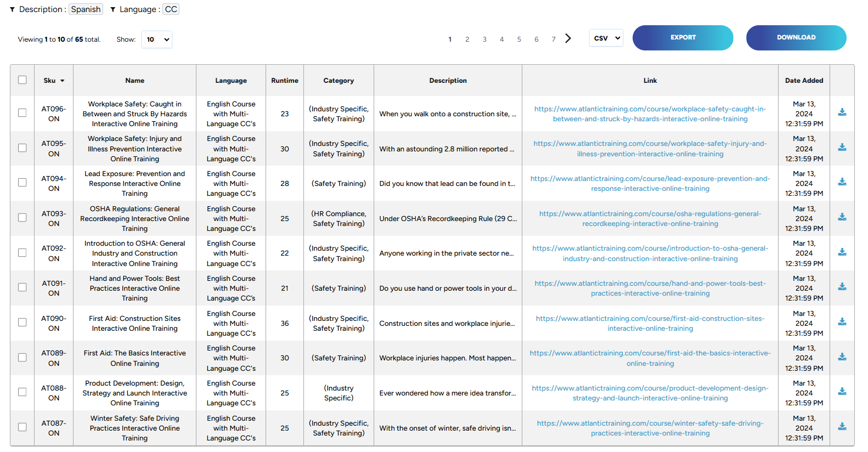Click the Runtime column header

285,81
